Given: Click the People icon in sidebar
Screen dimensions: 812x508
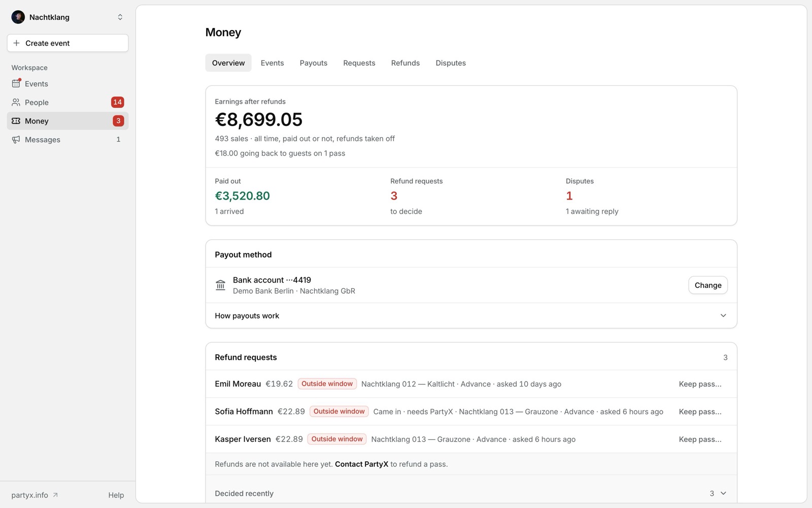Looking at the screenshot, I should pyautogui.click(x=16, y=102).
